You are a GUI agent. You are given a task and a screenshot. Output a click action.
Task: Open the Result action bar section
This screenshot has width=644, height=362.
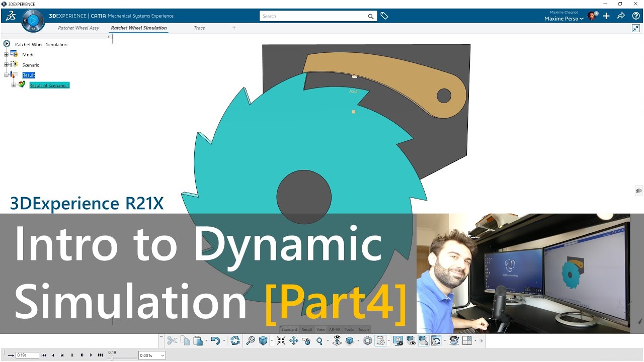(x=307, y=330)
